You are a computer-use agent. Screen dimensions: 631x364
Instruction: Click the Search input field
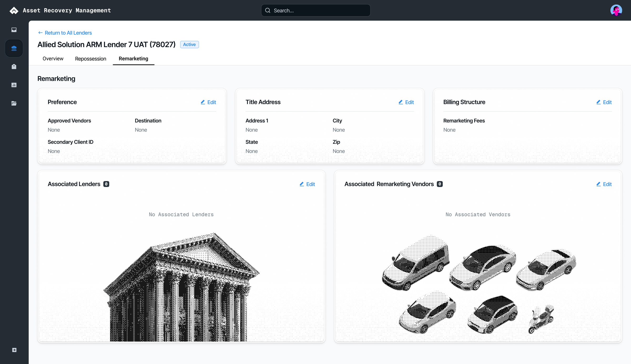pyautogui.click(x=316, y=11)
